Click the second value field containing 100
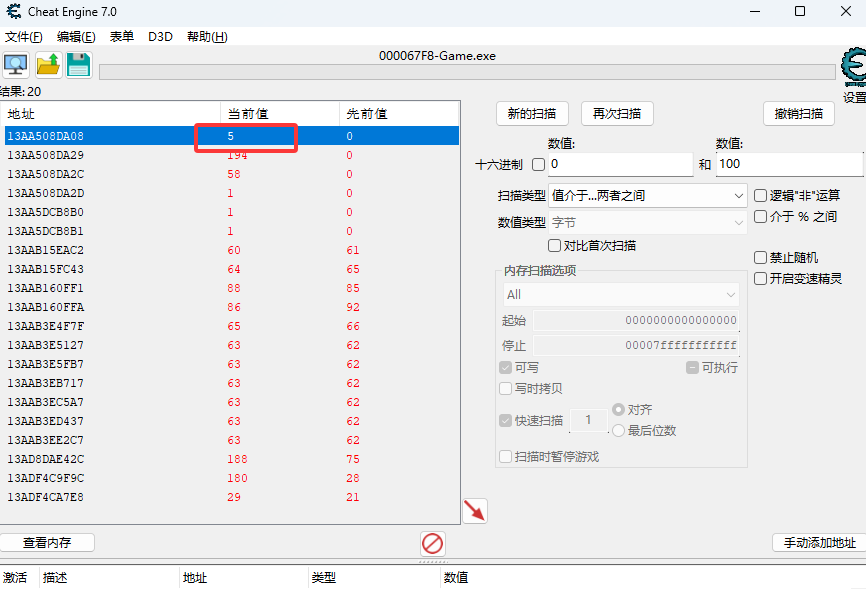The height and width of the screenshot is (589, 866). point(789,164)
